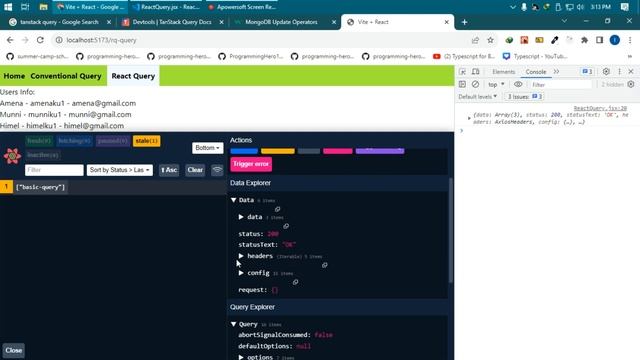Image resolution: width=640 pixels, height=360 pixels.
Task: Expand the logged response object in console
Action: tap(469, 118)
